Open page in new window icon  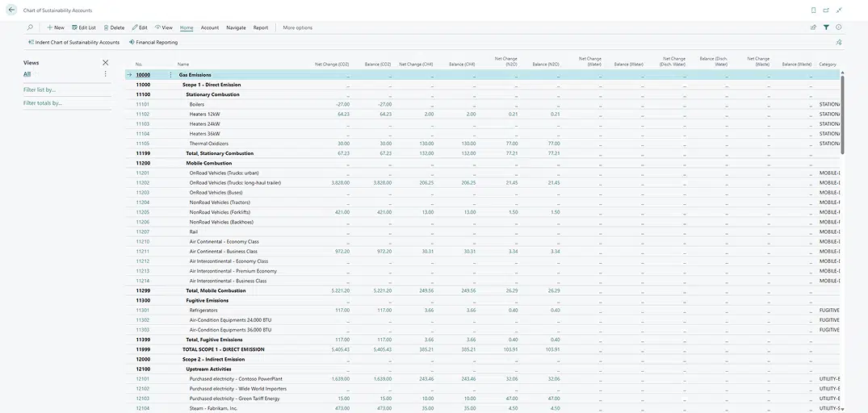click(827, 10)
